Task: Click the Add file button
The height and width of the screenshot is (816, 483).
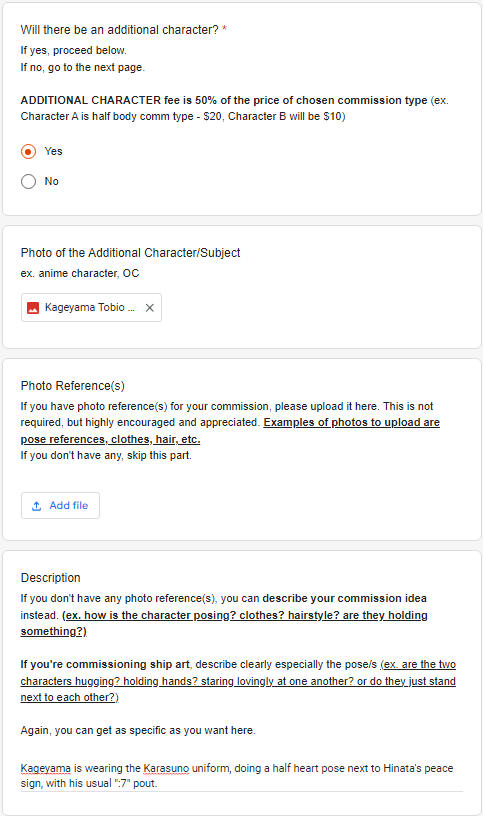Action: (60, 505)
